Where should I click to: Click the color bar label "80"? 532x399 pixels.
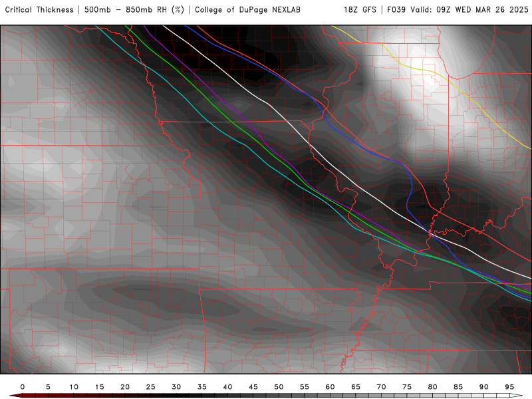(433, 387)
